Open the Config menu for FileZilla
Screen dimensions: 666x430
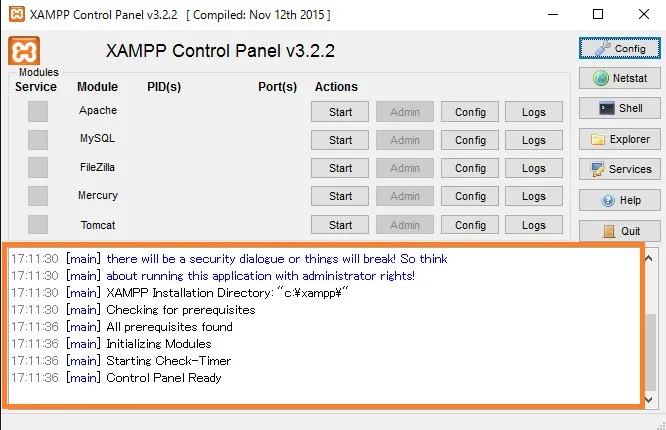click(470, 168)
